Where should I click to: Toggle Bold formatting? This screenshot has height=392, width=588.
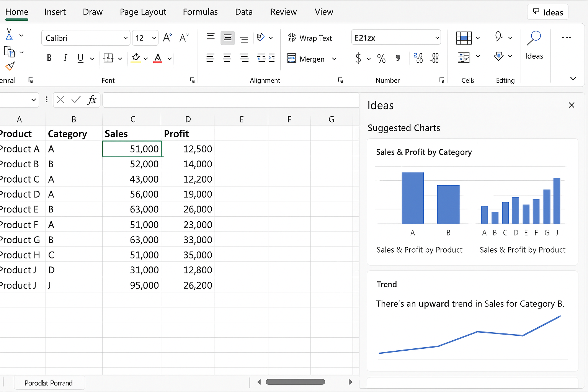(x=49, y=58)
